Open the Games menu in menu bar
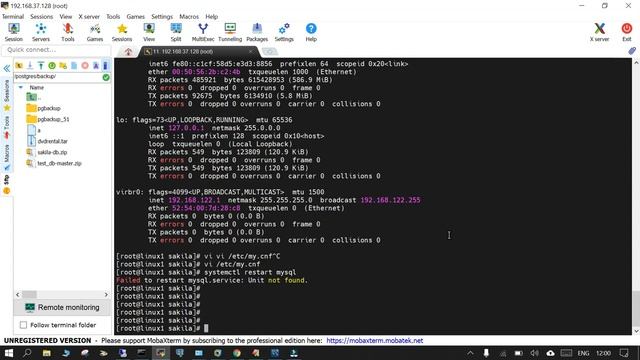The width and height of the screenshot is (640, 360). point(136,17)
